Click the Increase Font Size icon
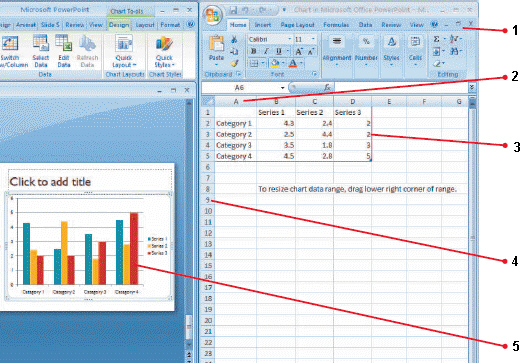This screenshot has width=530, height=363. 298,51
